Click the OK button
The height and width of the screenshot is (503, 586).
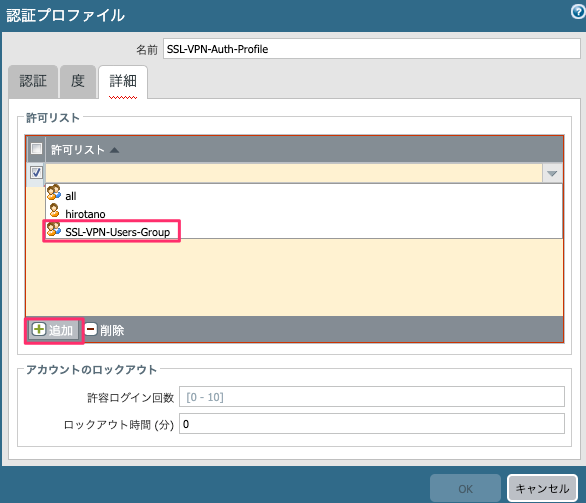point(465,488)
